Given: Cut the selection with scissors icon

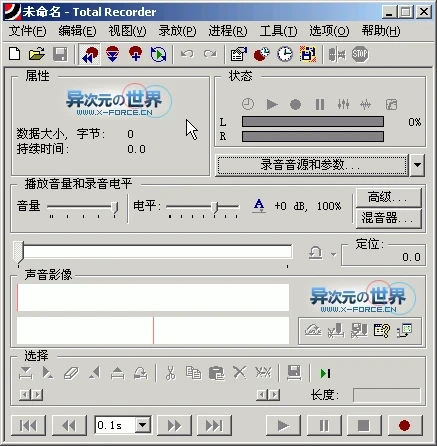Looking at the screenshot, I should (x=171, y=373).
